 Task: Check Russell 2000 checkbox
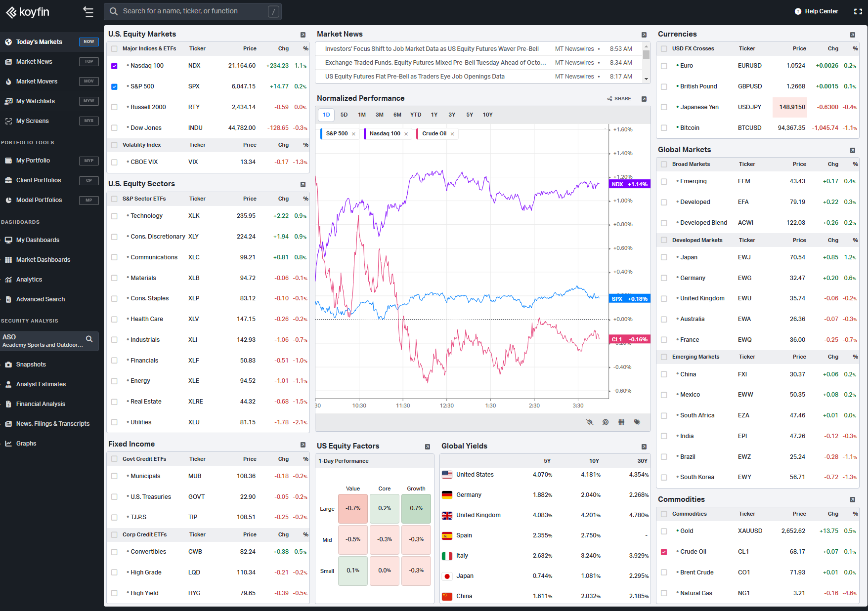114,107
